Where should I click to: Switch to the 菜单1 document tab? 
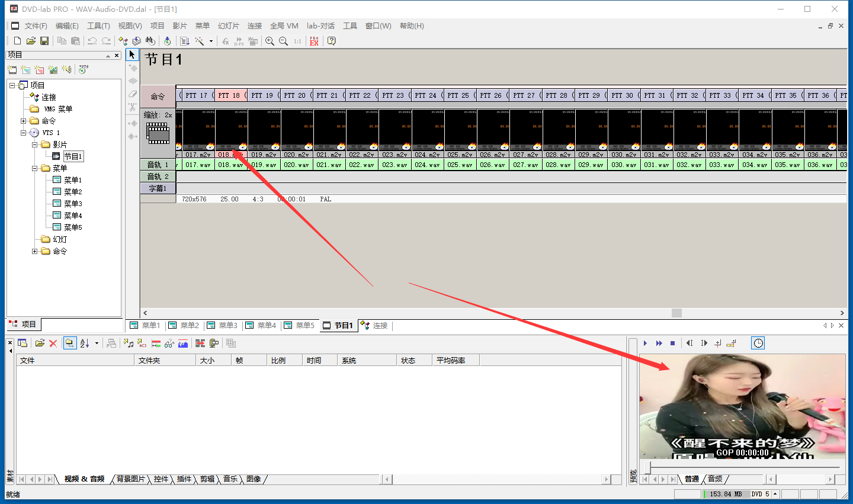click(145, 326)
